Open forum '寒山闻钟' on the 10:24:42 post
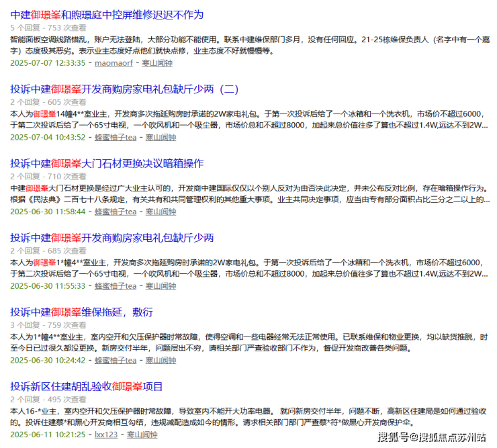This screenshot has width=497, height=448. tap(161, 361)
